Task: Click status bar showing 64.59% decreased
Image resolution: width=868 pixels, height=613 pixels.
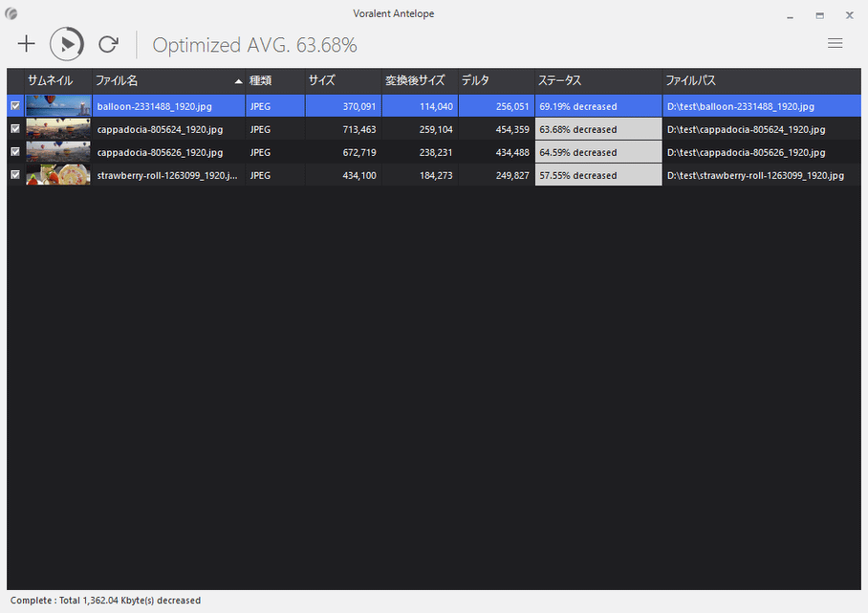Action: tap(598, 152)
